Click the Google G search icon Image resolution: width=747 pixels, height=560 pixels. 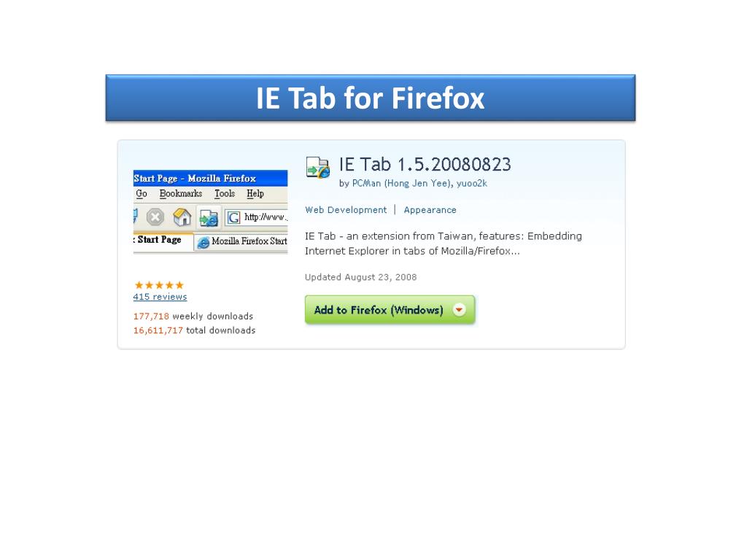tap(233, 217)
